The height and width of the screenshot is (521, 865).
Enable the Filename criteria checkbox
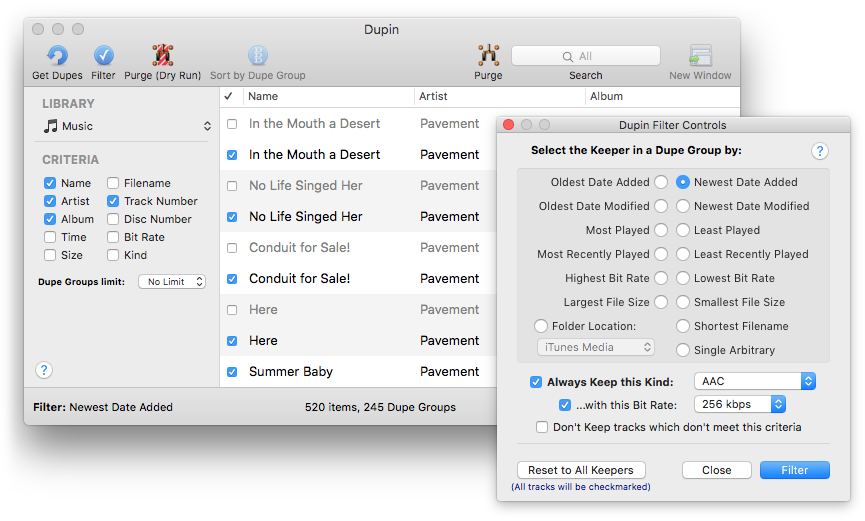tap(113, 183)
